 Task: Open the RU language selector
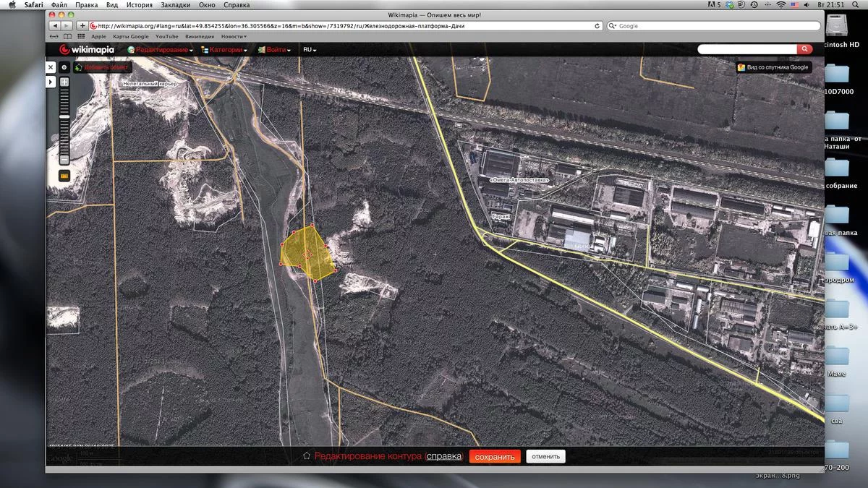tap(310, 50)
